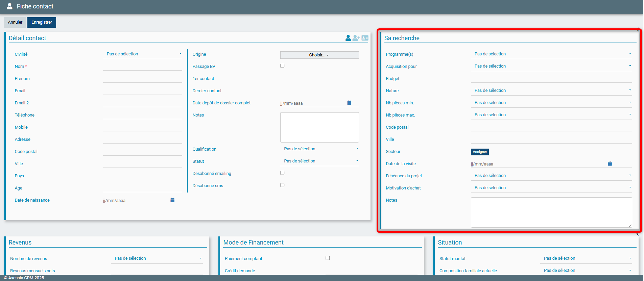This screenshot has width=644, height=281.
Task: Check the Désabonné sms box
Action: [x=282, y=185]
